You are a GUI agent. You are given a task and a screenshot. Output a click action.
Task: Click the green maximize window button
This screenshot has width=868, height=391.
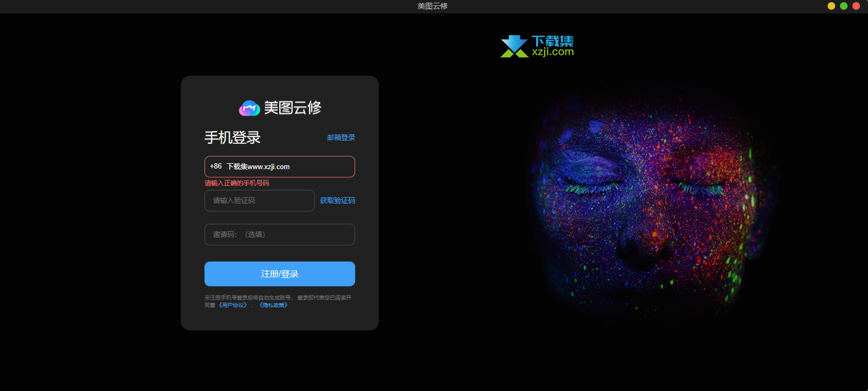click(x=843, y=6)
